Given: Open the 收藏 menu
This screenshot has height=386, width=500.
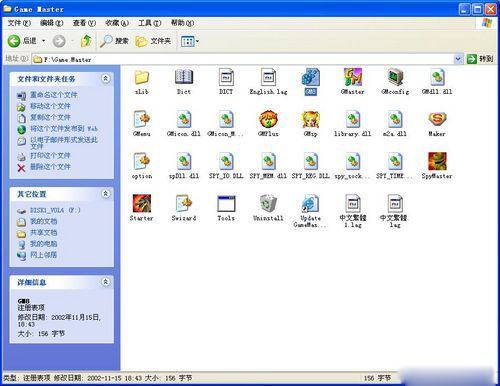Looking at the screenshot, I should click(117, 23).
